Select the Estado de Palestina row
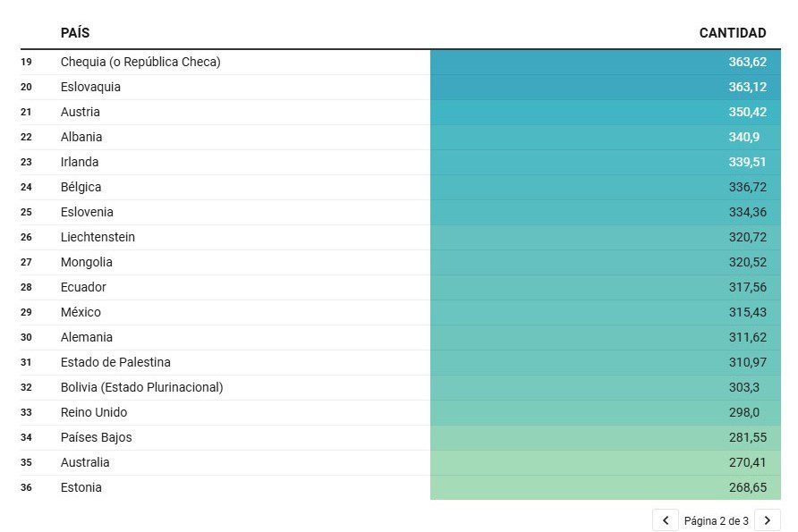798x532 pixels. (115, 362)
